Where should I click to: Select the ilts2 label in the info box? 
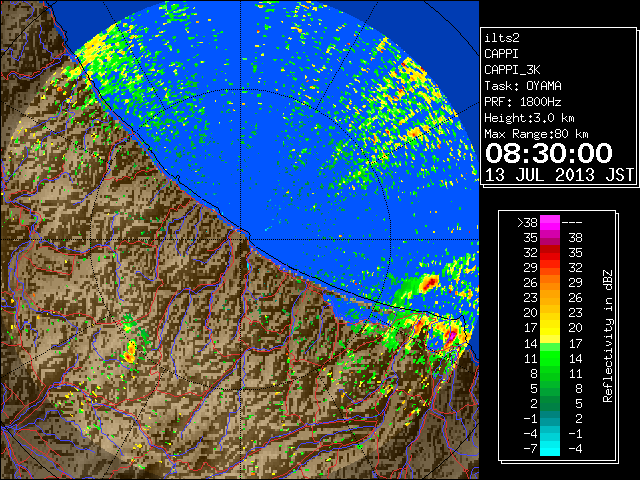click(502, 38)
